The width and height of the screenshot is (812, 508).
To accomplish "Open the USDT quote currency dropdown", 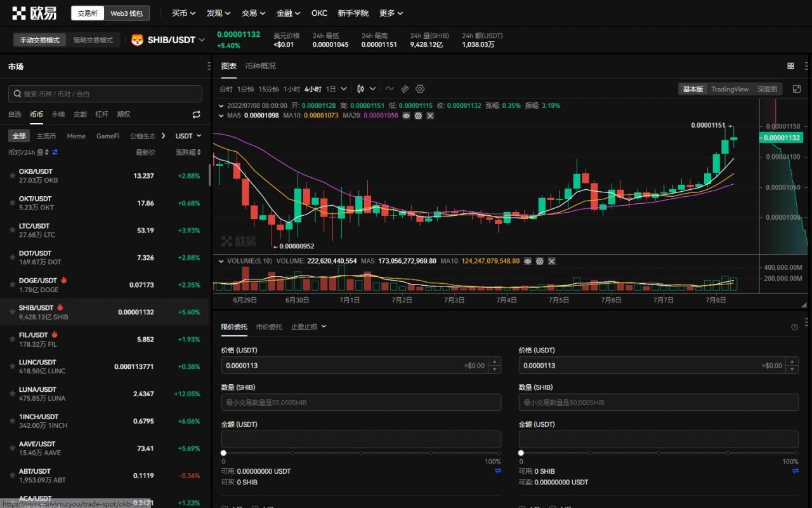I will 188,136.
